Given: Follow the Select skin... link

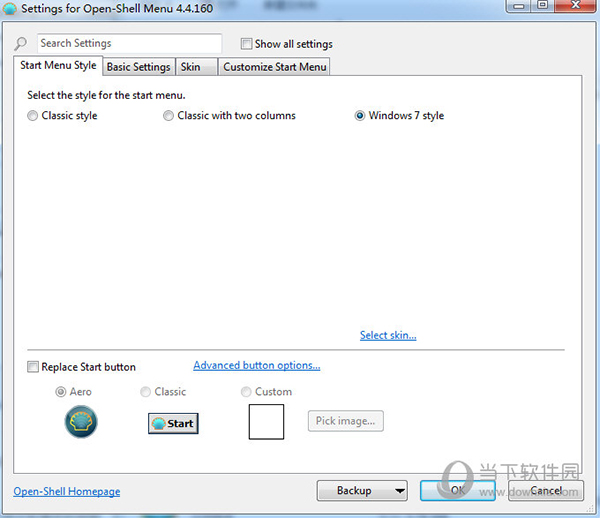Looking at the screenshot, I should pyautogui.click(x=388, y=336).
